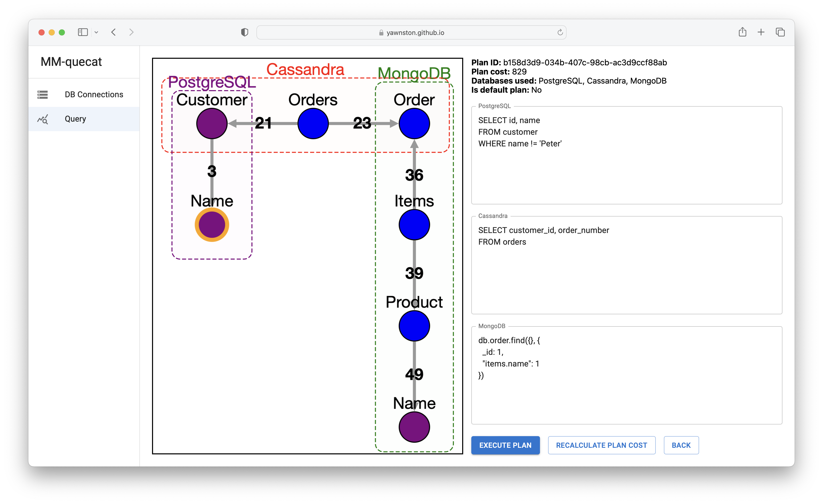Click edge label 49 below Product
Screen dimensions: 823x504
pos(414,374)
